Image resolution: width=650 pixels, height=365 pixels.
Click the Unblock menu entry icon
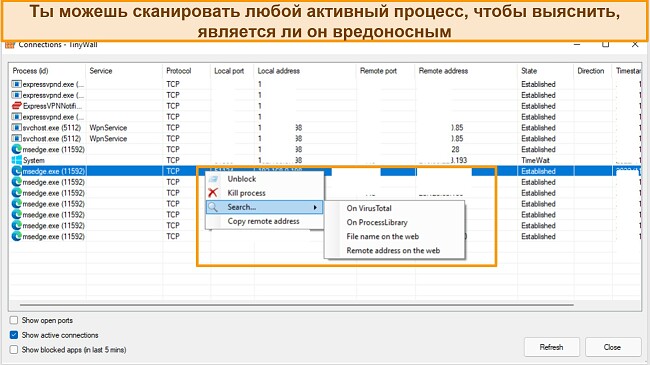coord(213,179)
